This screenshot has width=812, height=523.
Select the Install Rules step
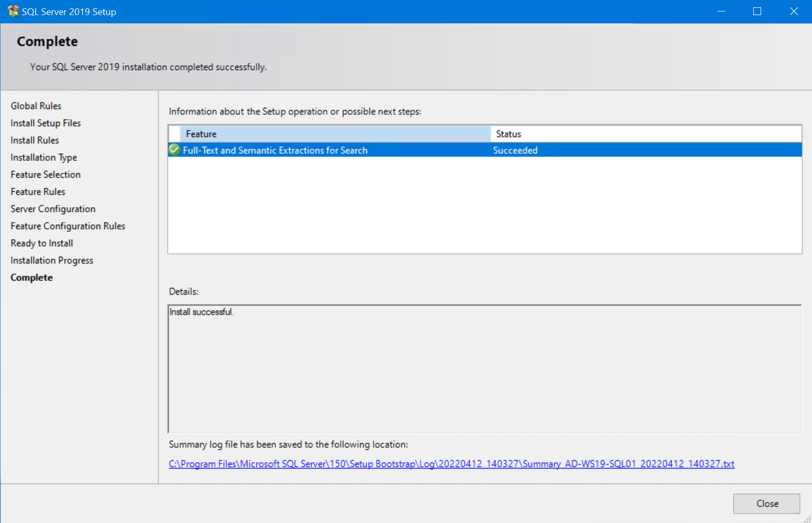pyautogui.click(x=34, y=140)
